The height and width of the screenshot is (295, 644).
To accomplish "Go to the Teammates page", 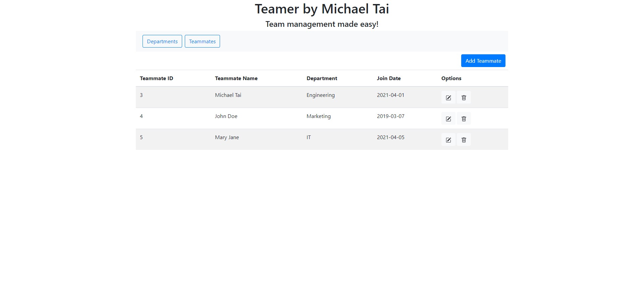I will coord(202,41).
